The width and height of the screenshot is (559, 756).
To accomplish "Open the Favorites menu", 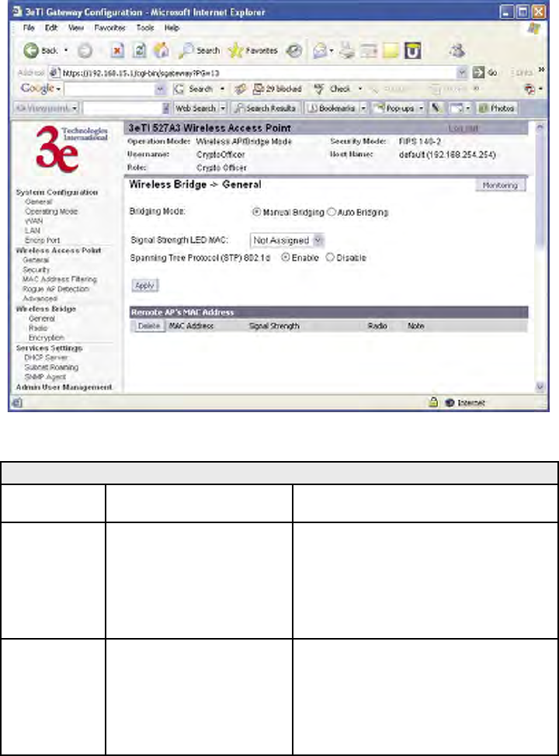I will (x=109, y=28).
